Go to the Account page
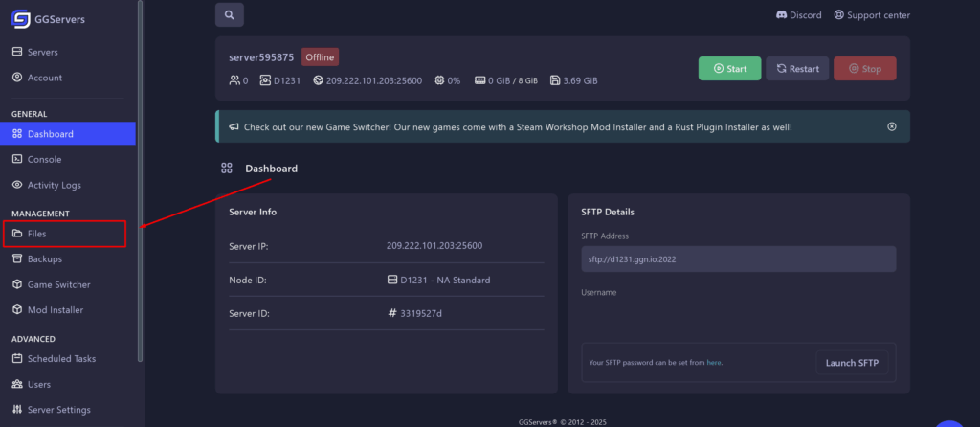The height and width of the screenshot is (427, 980). pyautogui.click(x=44, y=78)
